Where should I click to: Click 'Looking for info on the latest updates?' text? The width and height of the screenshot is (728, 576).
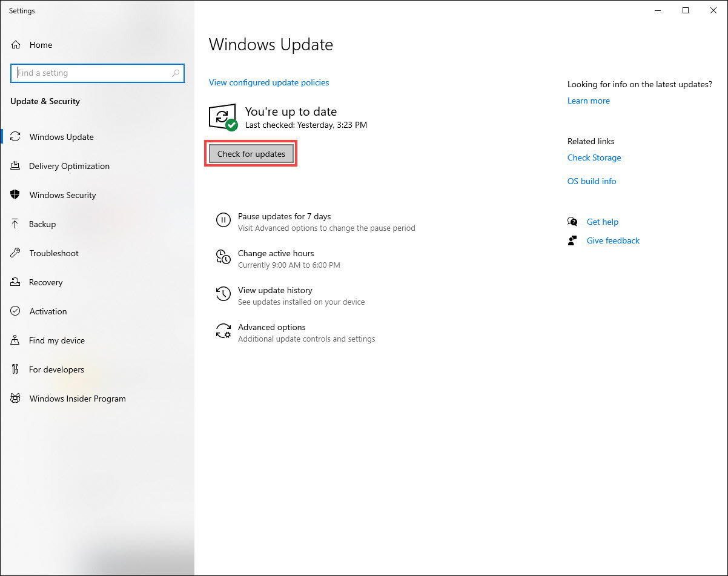click(640, 84)
